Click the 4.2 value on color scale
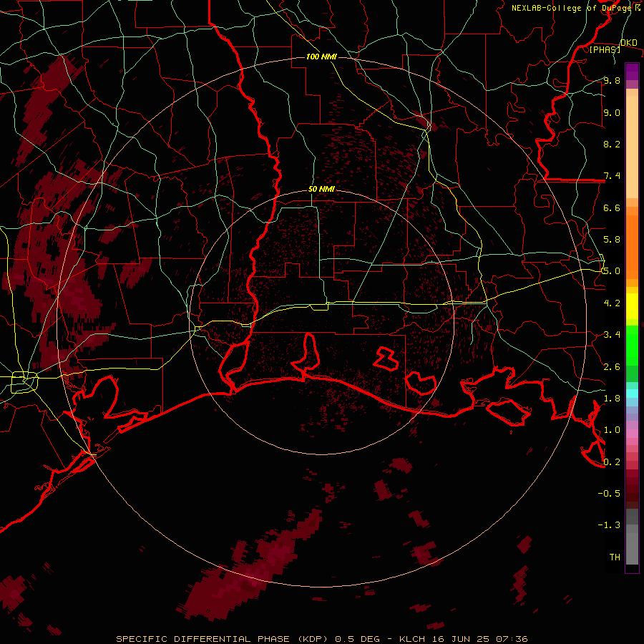This screenshot has width=644, height=644. coord(612,303)
